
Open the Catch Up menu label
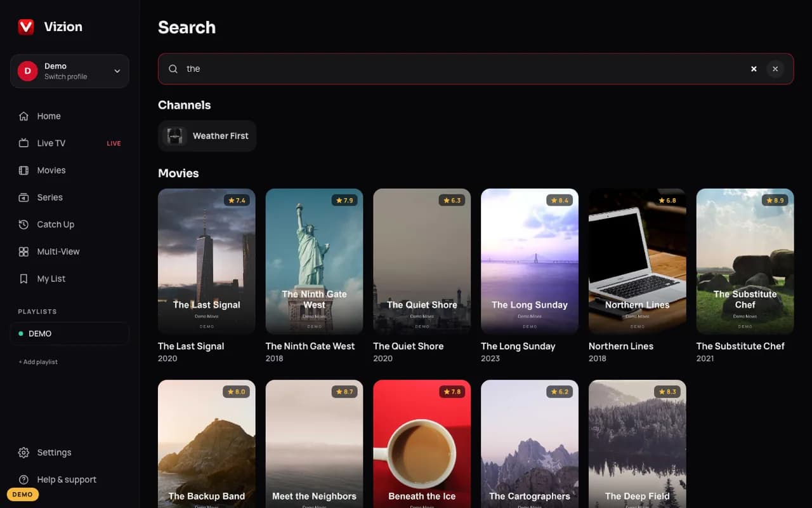(x=56, y=225)
